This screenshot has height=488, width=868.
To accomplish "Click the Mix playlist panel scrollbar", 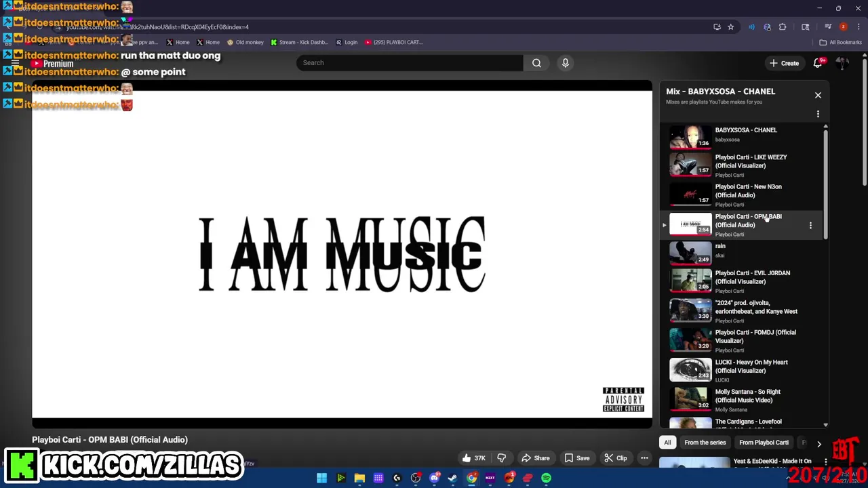I will (825, 183).
